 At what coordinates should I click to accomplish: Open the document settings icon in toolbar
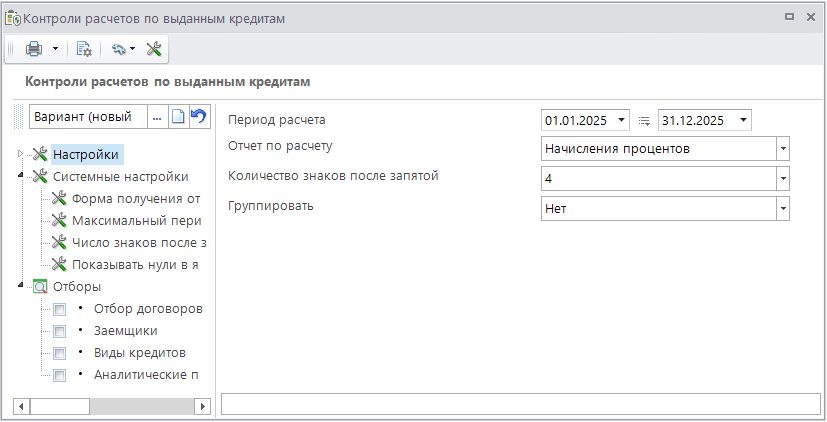(84, 48)
